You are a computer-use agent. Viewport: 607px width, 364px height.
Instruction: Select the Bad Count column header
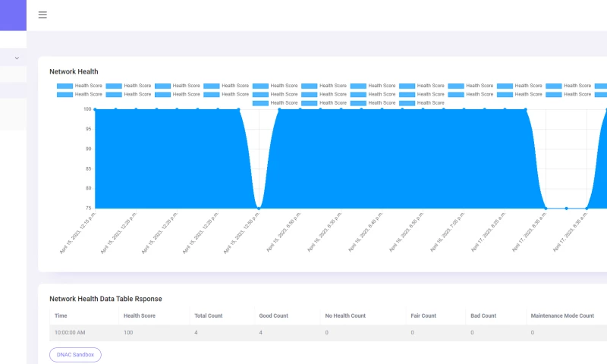pos(483,315)
